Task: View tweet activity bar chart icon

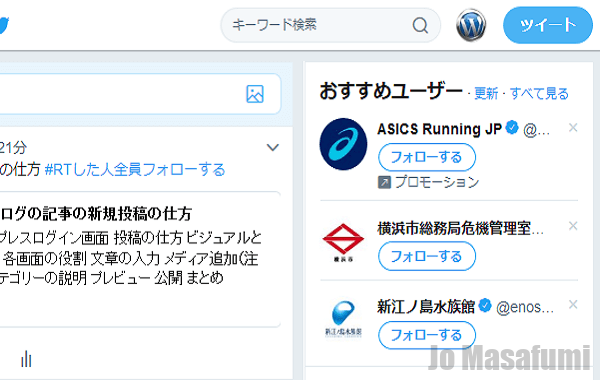Action: click(x=26, y=359)
